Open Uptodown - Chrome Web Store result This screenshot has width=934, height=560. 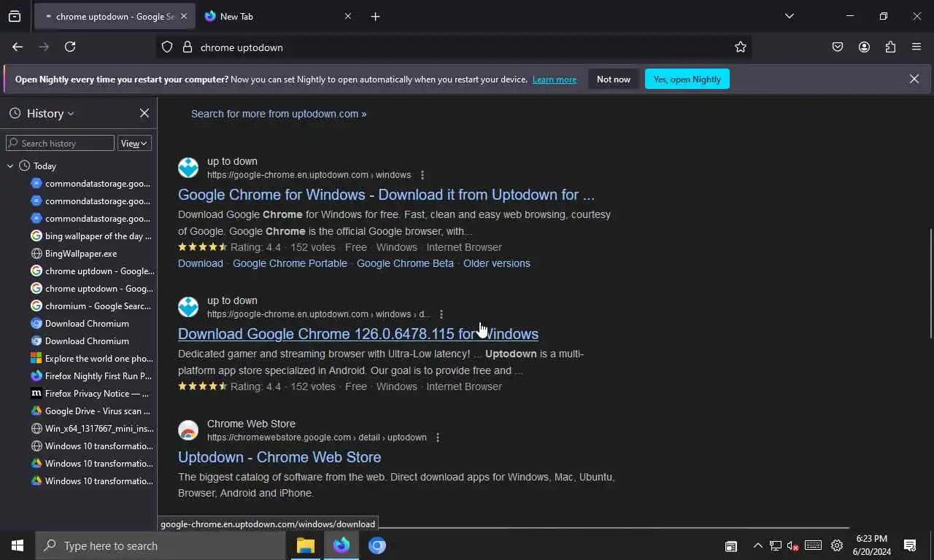pyautogui.click(x=279, y=457)
